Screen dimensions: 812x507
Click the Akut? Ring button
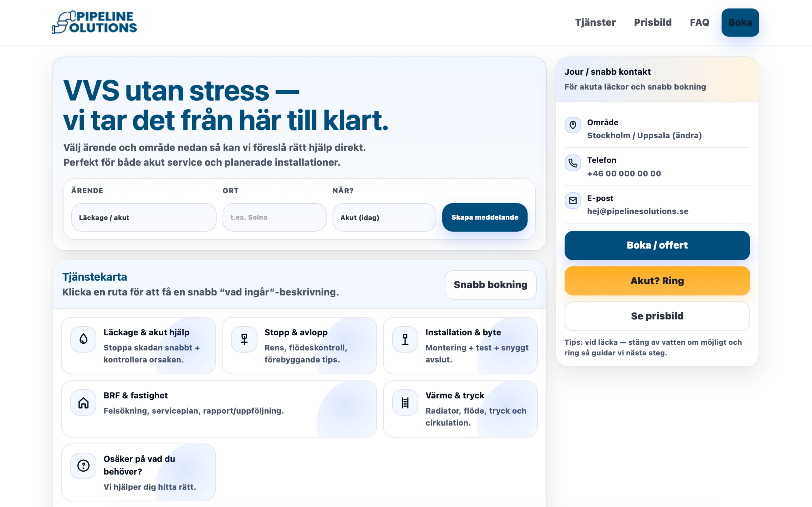(657, 281)
